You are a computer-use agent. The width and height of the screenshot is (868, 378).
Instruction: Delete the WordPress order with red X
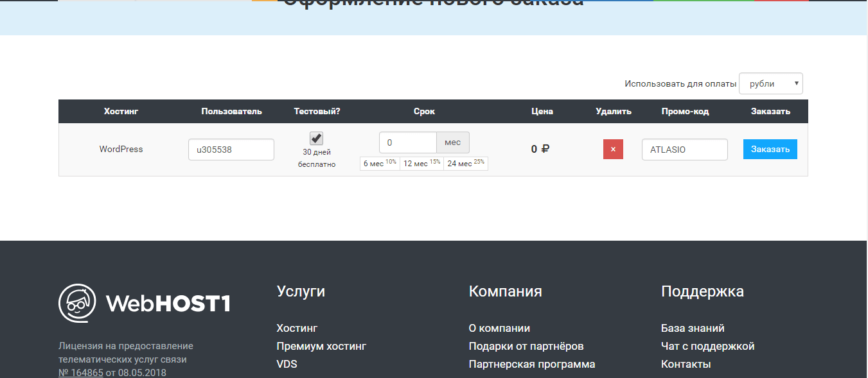pyautogui.click(x=613, y=149)
